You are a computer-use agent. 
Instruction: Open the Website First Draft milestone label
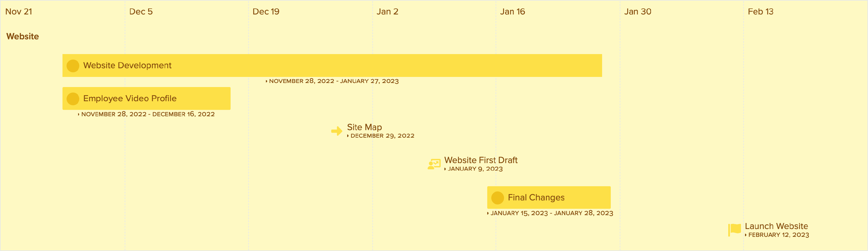(481, 160)
